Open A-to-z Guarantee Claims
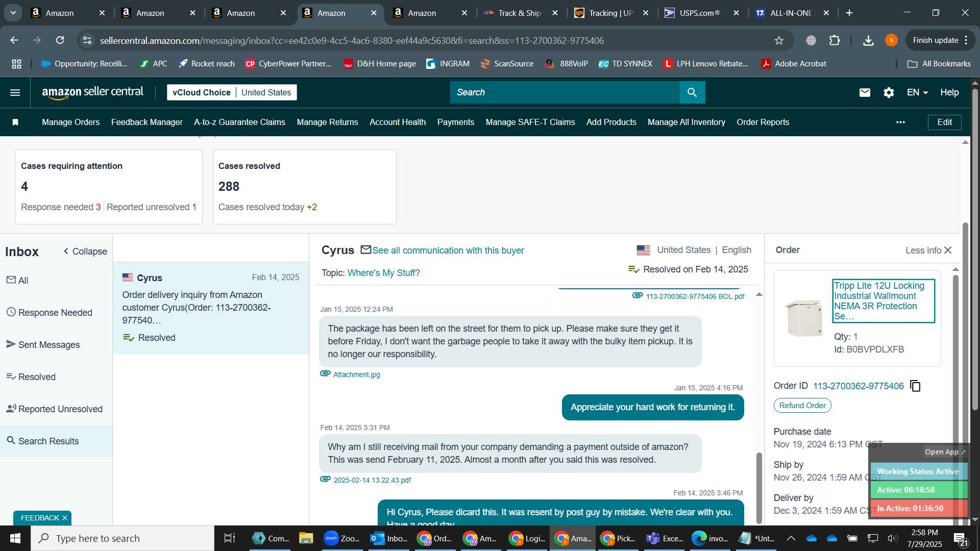Viewport: 980px width, 551px height. click(239, 122)
